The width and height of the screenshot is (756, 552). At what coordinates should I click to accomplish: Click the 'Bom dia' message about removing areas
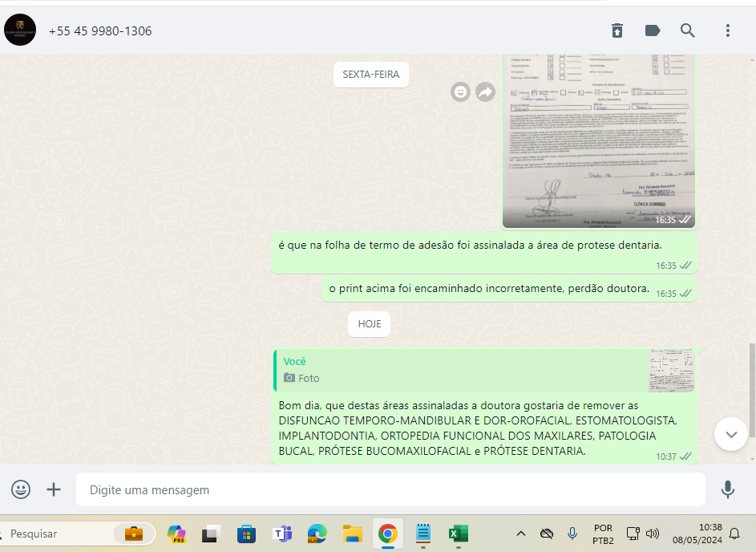click(x=484, y=428)
